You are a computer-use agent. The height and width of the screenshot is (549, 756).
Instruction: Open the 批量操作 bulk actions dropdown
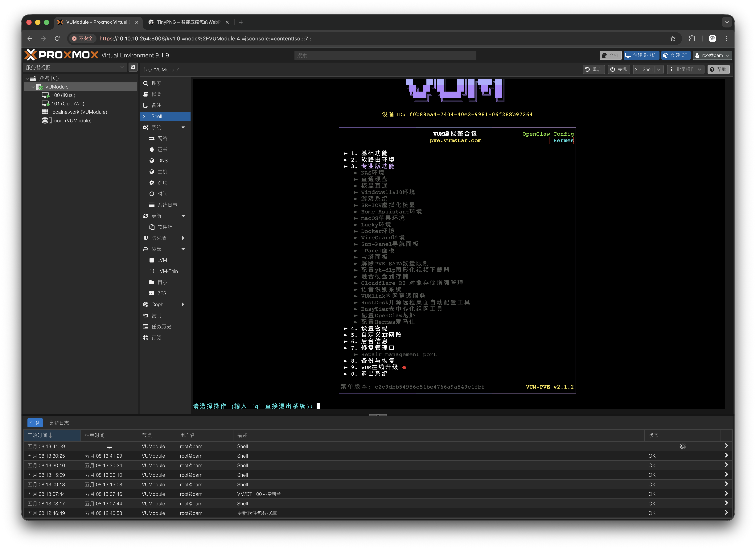pyautogui.click(x=685, y=69)
